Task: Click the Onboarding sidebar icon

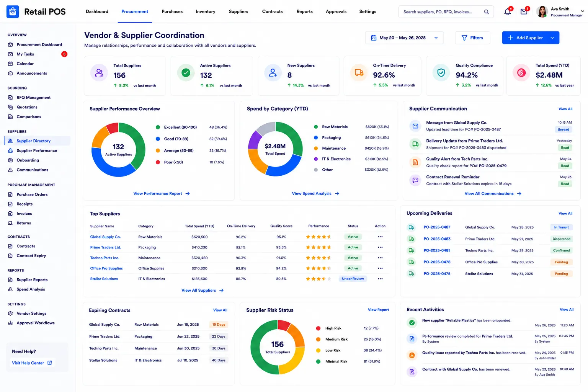Action: click(x=10, y=160)
